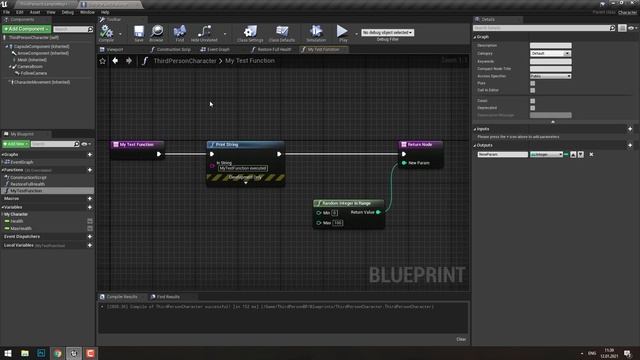Open Class Settings from the toolbar
The width and height of the screenshot is (640, 360).
pos(250,32)
